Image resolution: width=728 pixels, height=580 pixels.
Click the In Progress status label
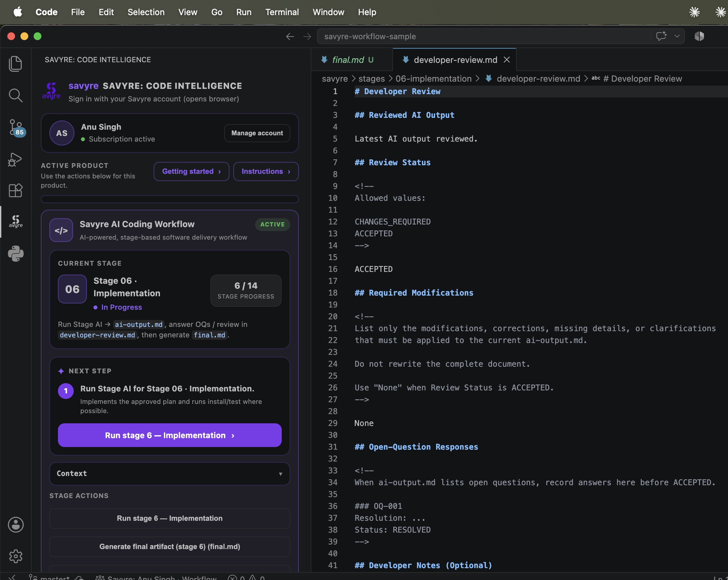[x=121, y=307]
